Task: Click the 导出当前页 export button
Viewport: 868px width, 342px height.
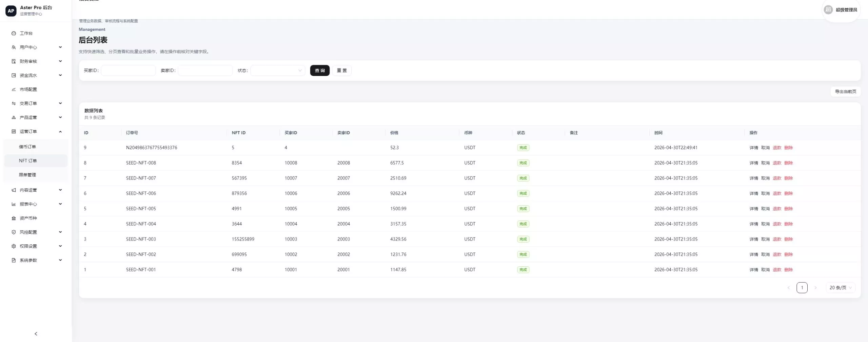Action: [845, 92]
